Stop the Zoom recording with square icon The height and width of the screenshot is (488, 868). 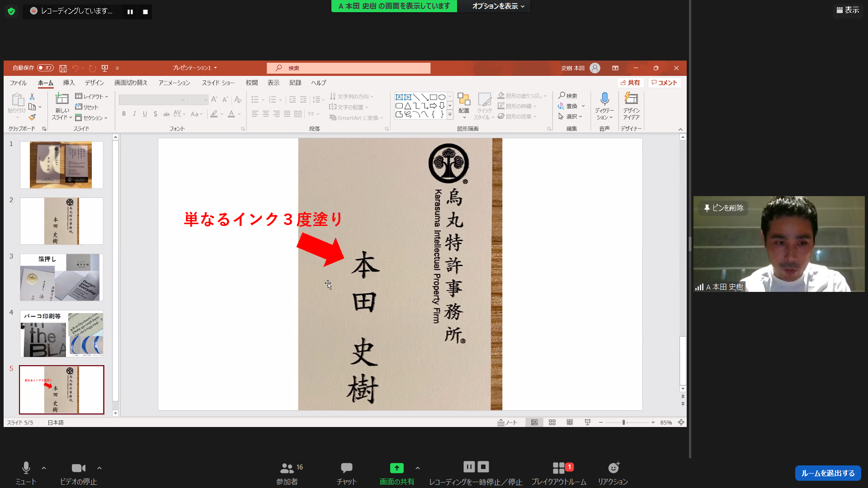(x=146, y=12)
